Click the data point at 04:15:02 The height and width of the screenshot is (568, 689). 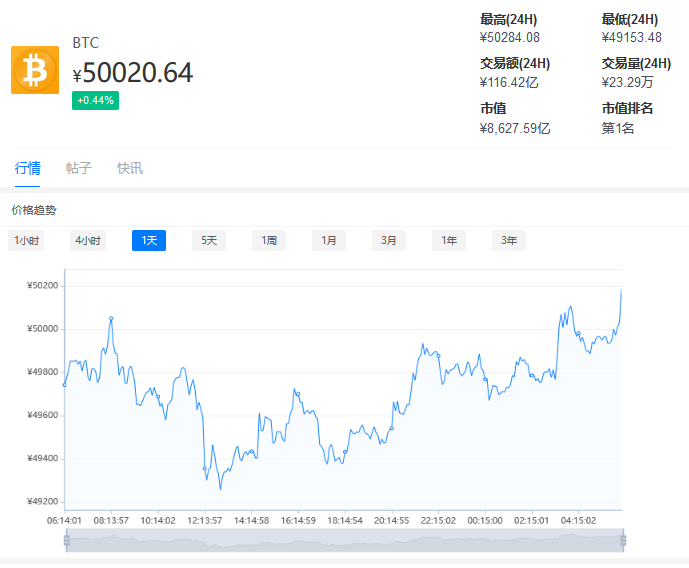click(579, 333)
